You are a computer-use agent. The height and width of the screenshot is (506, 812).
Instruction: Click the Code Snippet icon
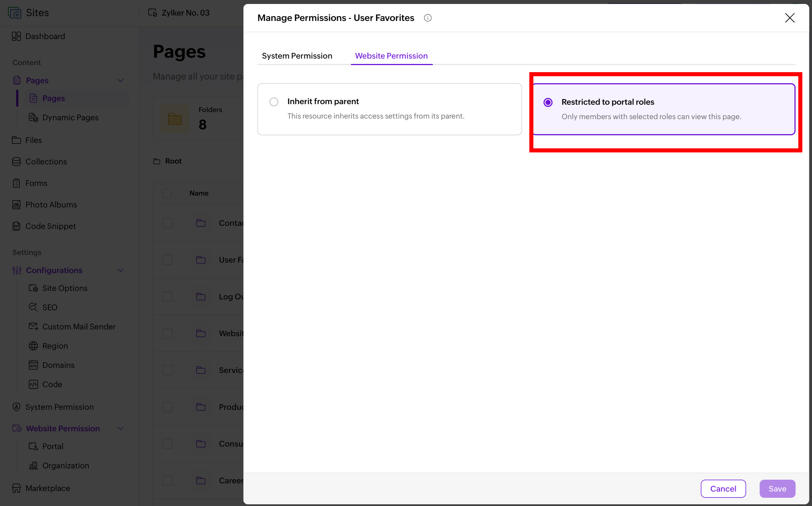16,226
